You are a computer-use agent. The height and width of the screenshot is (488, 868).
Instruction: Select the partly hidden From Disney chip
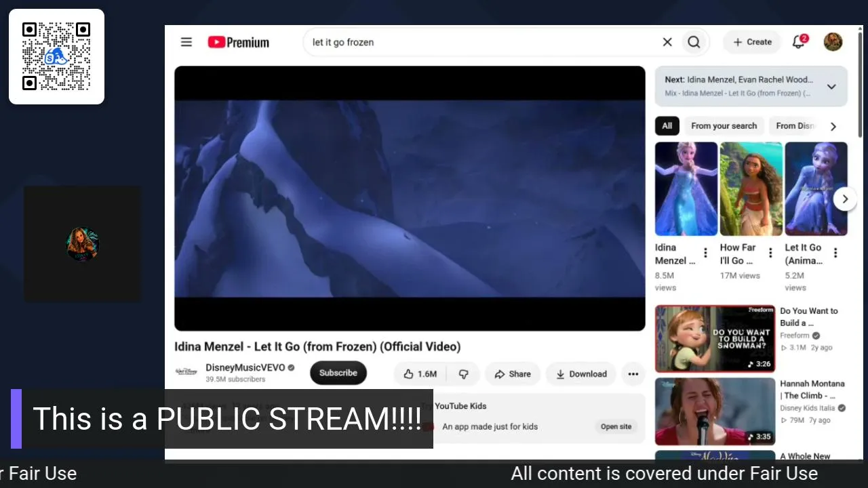click(795, 126)
